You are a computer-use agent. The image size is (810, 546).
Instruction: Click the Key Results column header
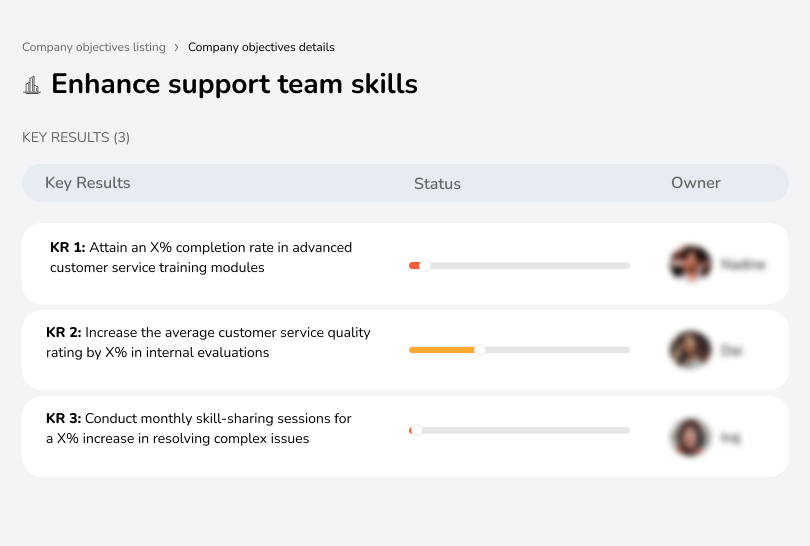[x=87, y=183]
